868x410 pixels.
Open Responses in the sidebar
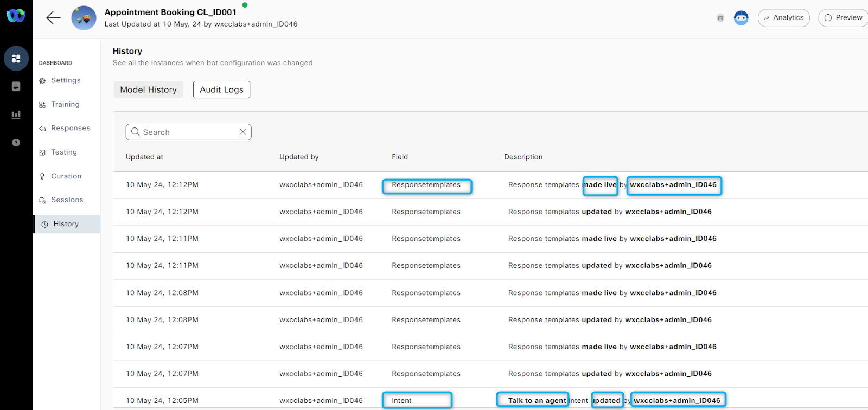pos(71,128)
